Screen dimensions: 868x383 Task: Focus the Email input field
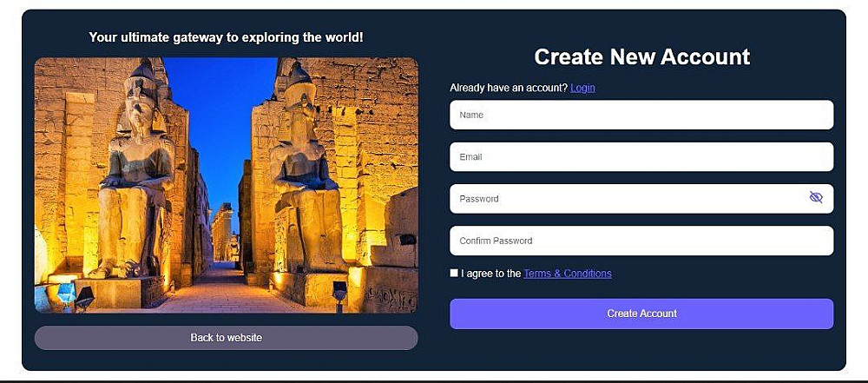coord(641,157)
